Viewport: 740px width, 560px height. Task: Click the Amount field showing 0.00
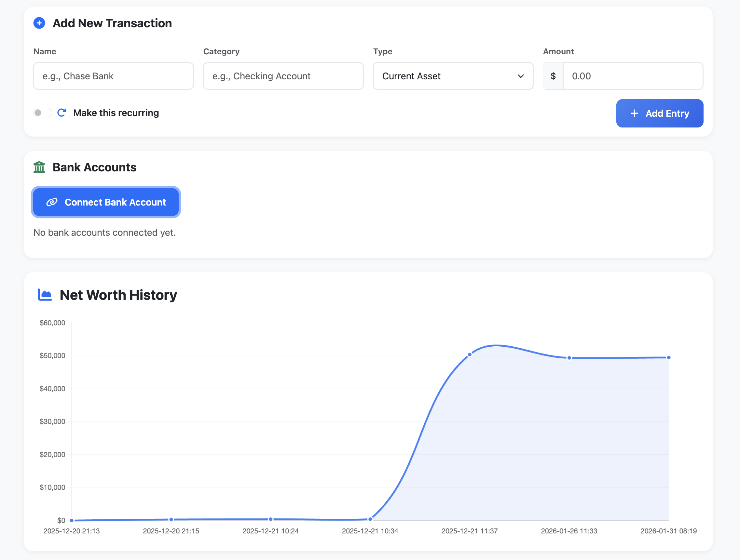pos(633,76)
